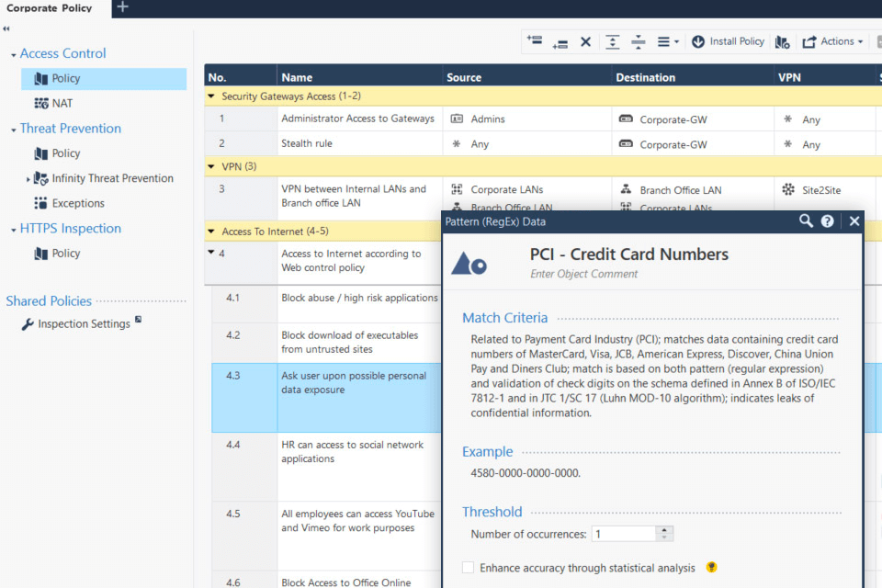Expand the Infinity Threat Prevention node
This screenshot has height=588, width=882.
point(28,179)
